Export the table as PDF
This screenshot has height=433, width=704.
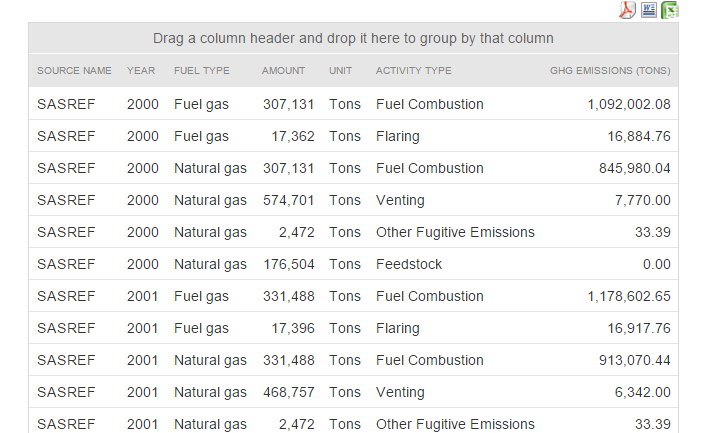(628, 10)
